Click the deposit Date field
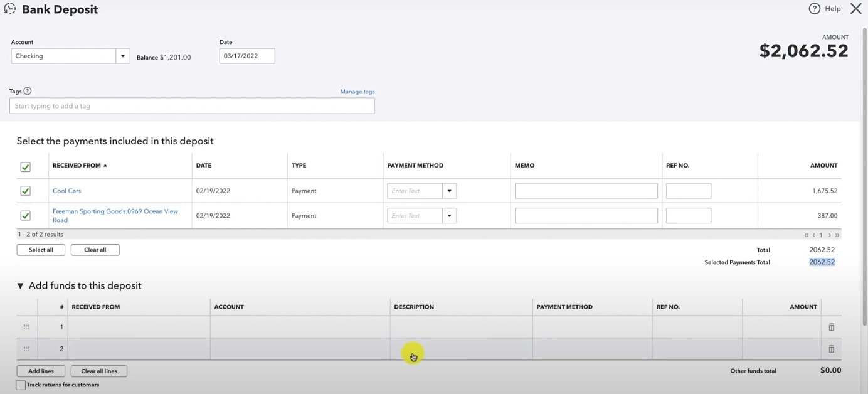Image resolution: width=868 pixels, height=394 pixels. click(x=247, y=56)
